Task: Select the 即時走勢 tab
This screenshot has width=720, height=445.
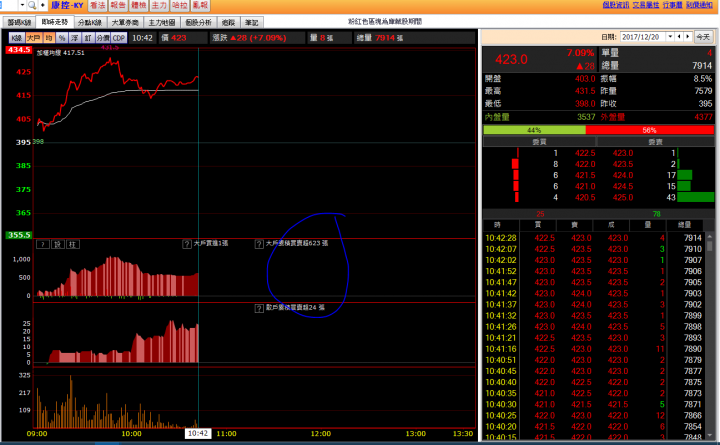Action: (x=55, y=22)
